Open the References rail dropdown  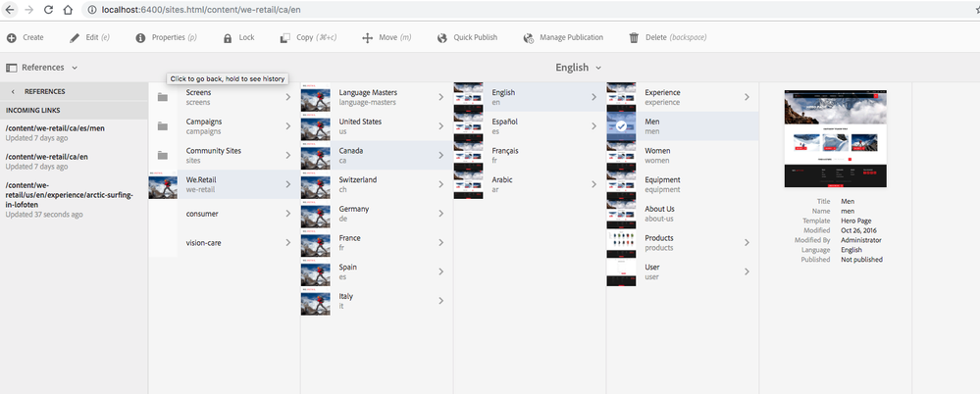pos(42,68)
